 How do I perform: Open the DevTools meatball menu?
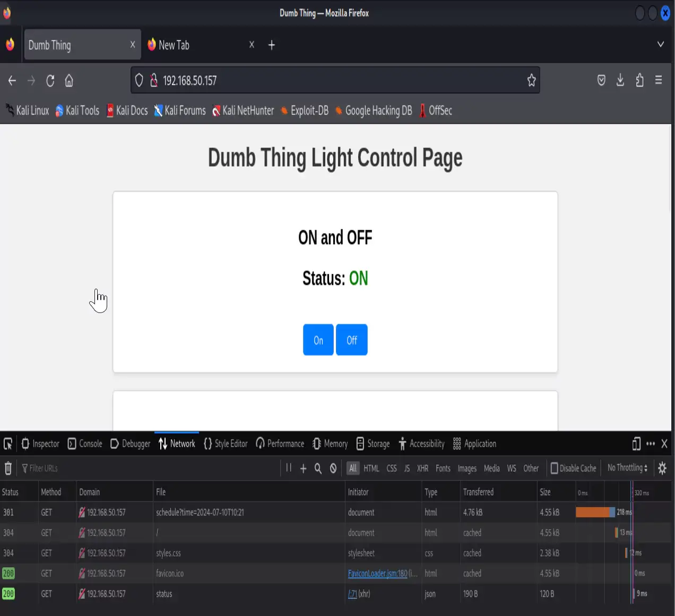click(650, 444)
